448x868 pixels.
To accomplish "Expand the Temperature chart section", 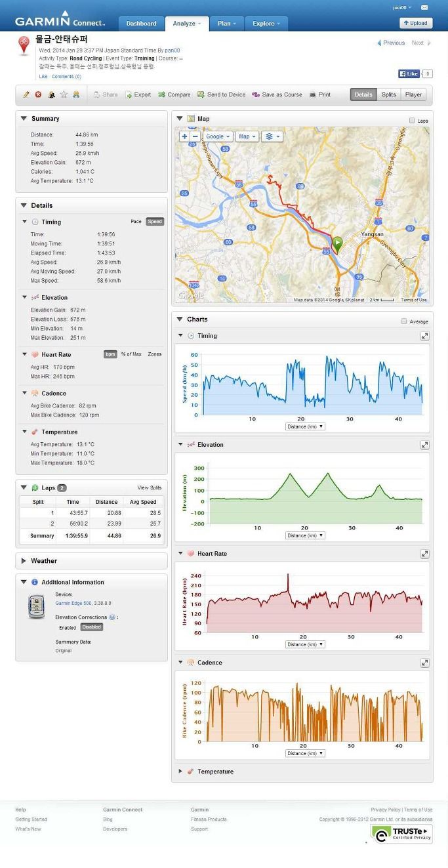I will [x=181, y=772].
